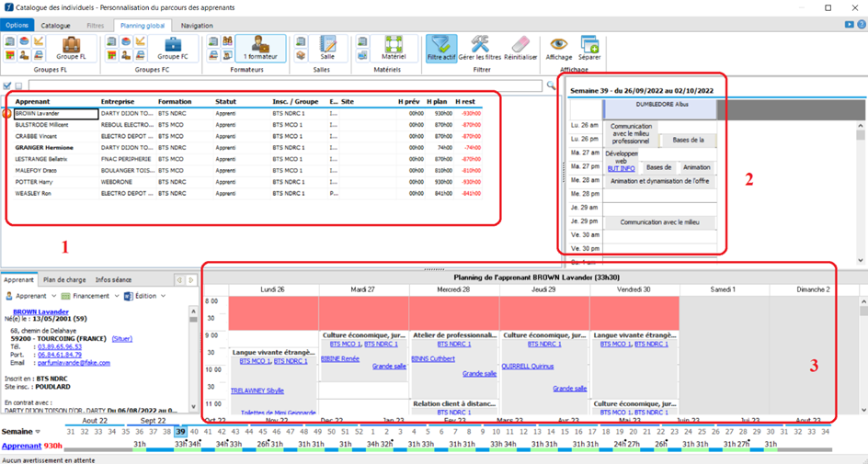Click the Matériel equipment icon
This screenshot has width=868, height=464.
click(x=394, y=43)
